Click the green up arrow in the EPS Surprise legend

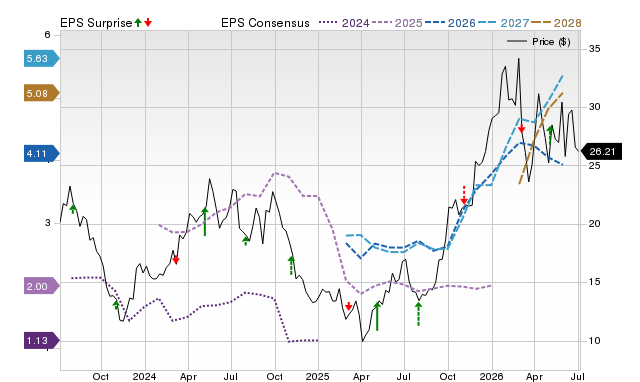pyautogui.click(x=138, y=23)
